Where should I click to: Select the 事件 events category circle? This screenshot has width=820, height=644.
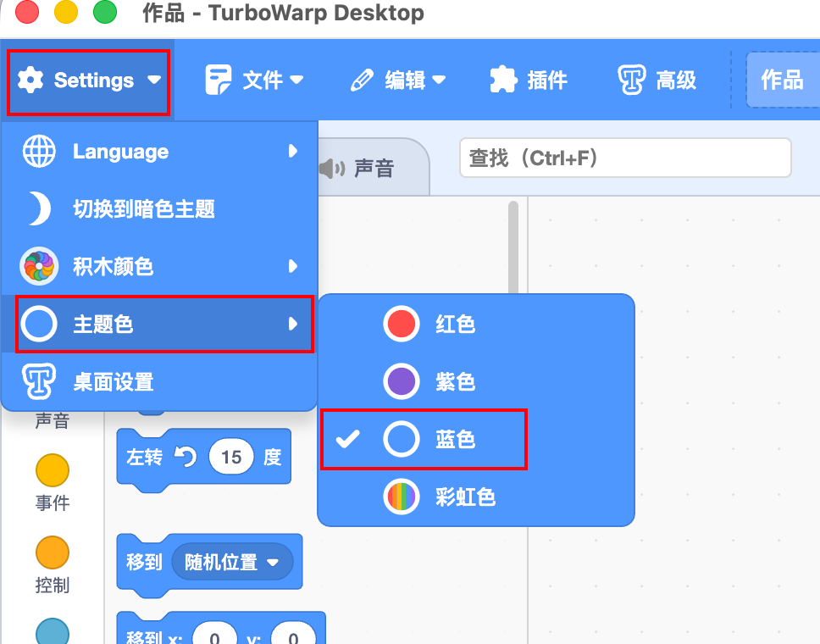click(x=53, y=470)
